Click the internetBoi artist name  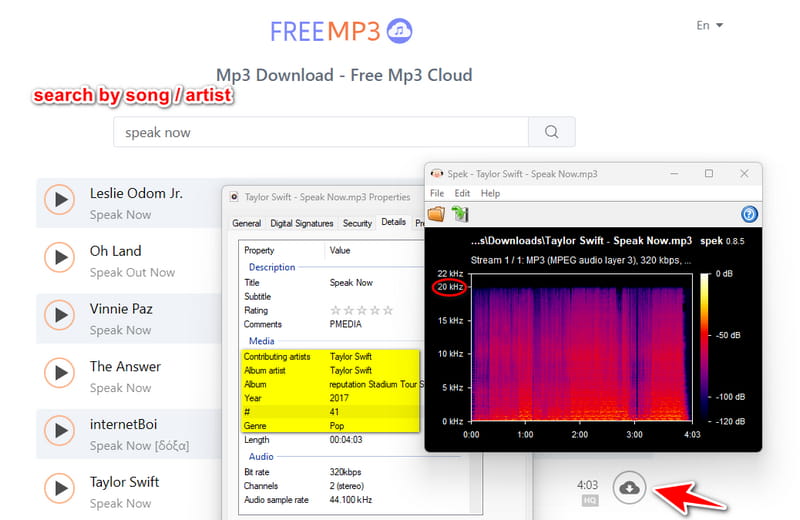click(x=123, y=424)
